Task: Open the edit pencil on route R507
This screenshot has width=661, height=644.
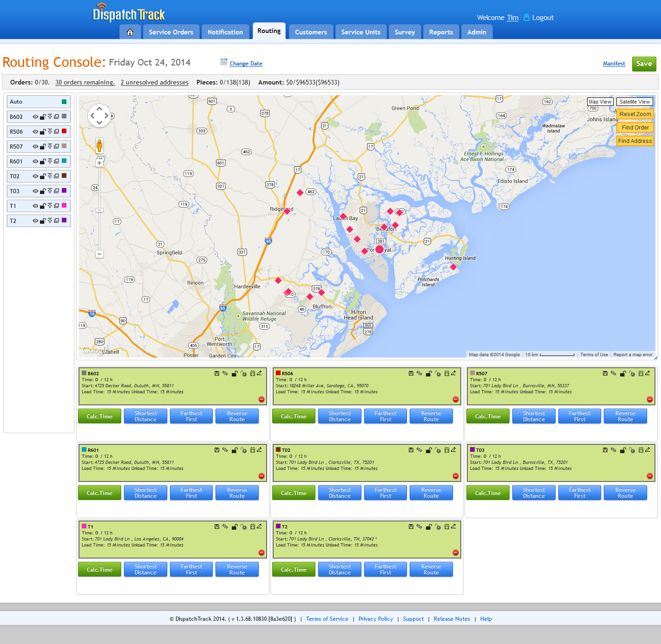Action: coord(648,373)
